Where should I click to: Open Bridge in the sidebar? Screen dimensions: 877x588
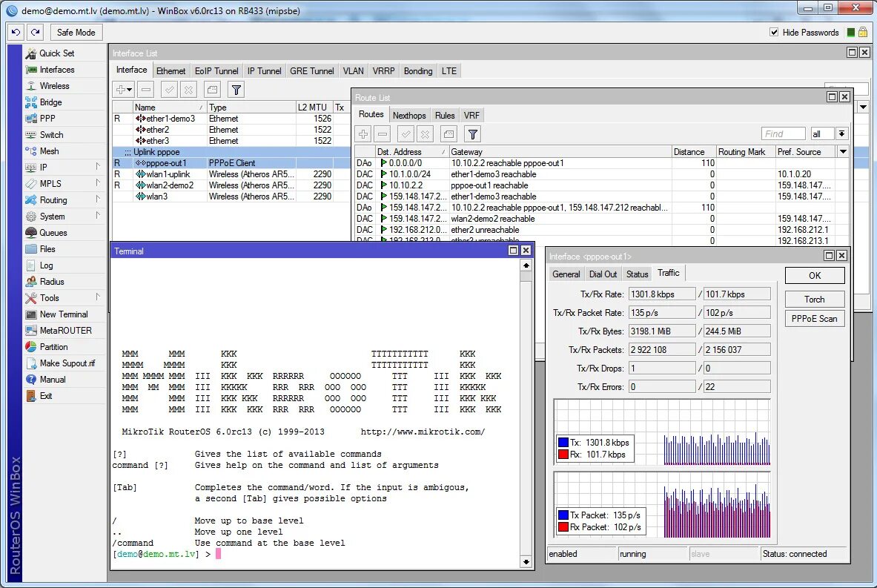(x=50, y=102)
